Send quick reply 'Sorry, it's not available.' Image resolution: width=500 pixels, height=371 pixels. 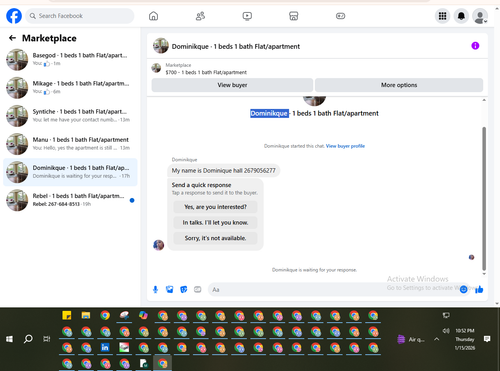(x=215, y=238)
